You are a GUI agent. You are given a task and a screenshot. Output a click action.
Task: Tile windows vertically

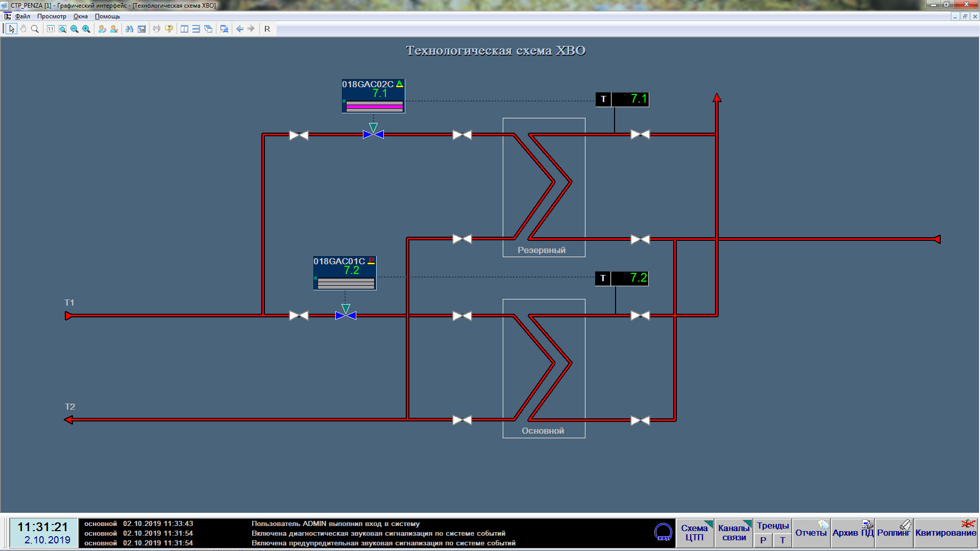point(184,29)
